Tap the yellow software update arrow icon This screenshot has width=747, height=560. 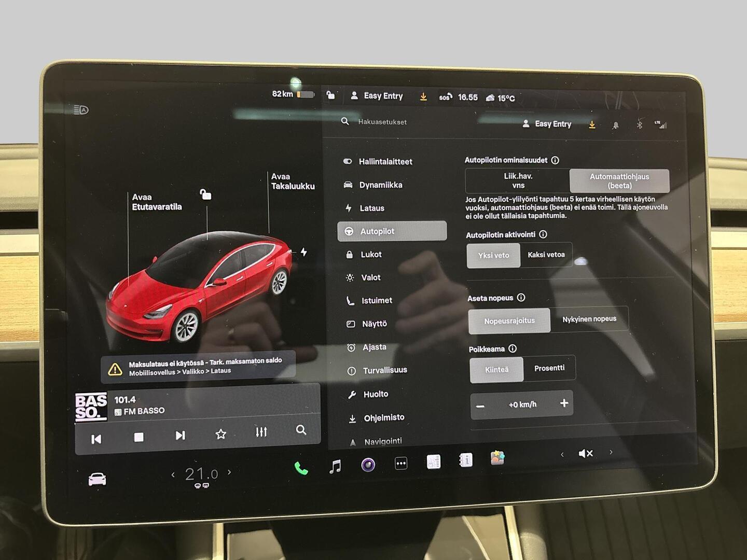[591, 125]
